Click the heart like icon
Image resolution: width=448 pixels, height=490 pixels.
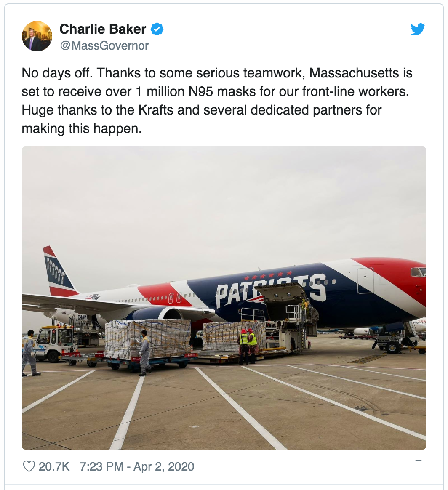pyautogui.click(x=29, y=466)
